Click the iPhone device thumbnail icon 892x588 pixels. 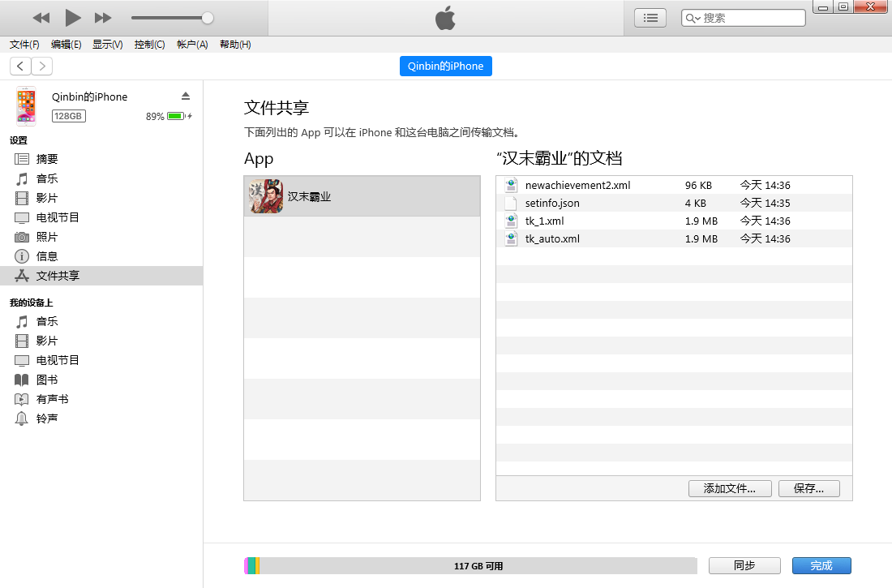click(x=26, y=106)
